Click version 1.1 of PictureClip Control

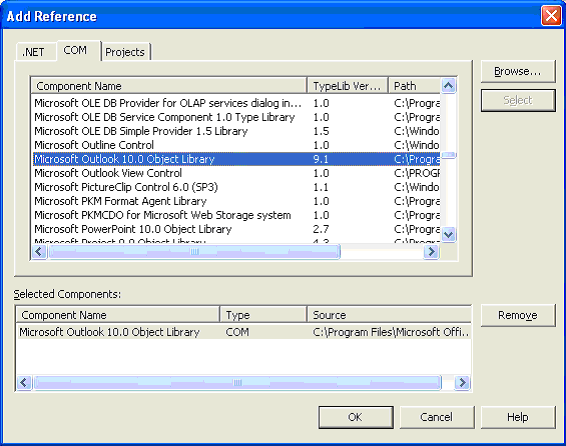tap(321, 187)
